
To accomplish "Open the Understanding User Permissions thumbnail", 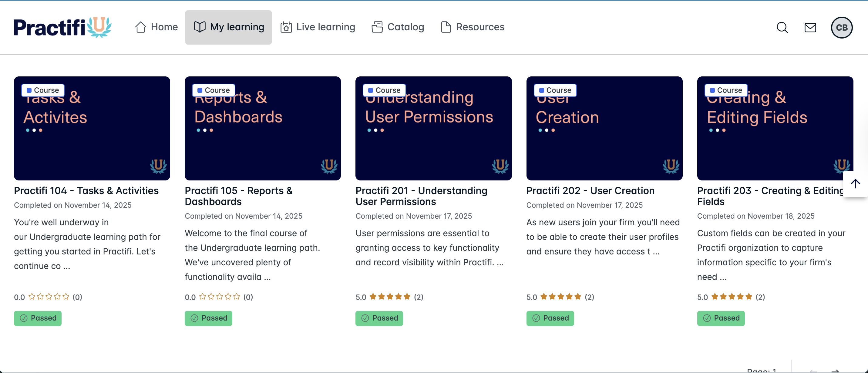I will [434, 128].
